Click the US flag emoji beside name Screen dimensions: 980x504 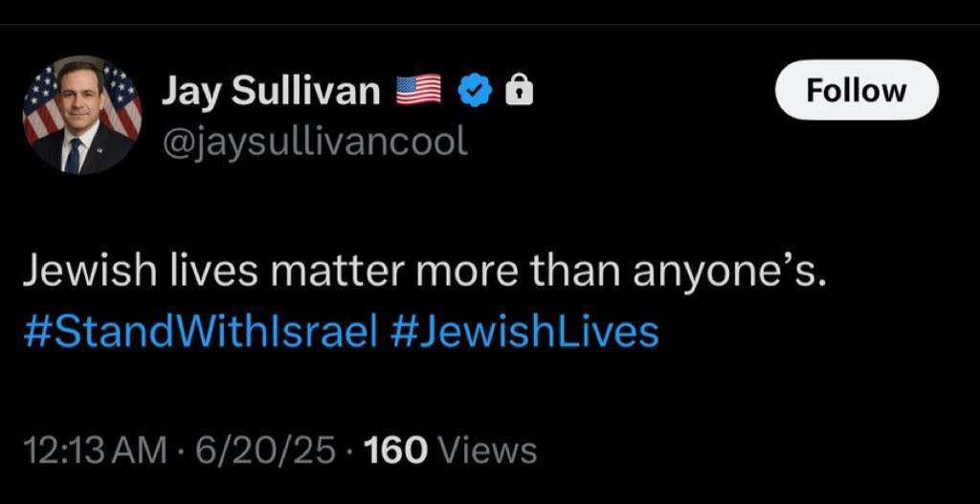coord(417,91)
